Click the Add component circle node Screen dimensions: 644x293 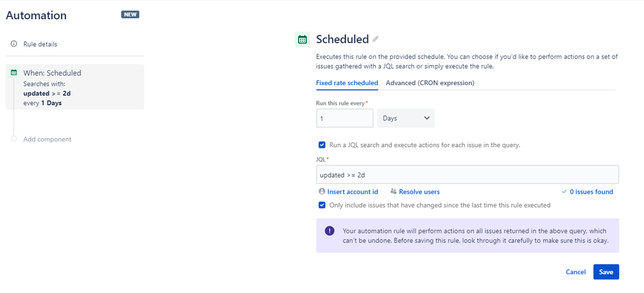tap(14, 139)
